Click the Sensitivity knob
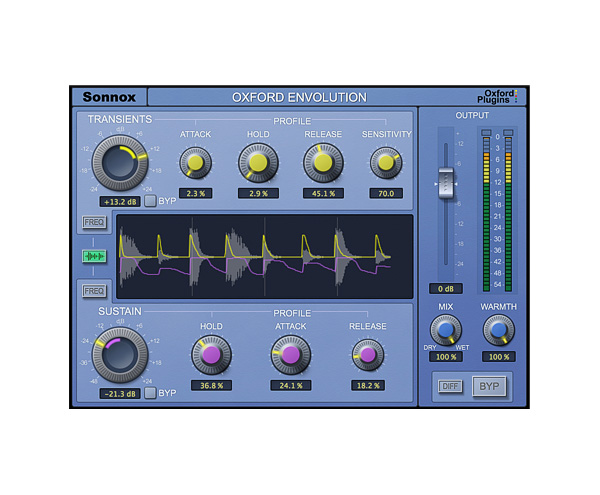The height and width of the screenshot is (495, 600). [x=386, y=163]
